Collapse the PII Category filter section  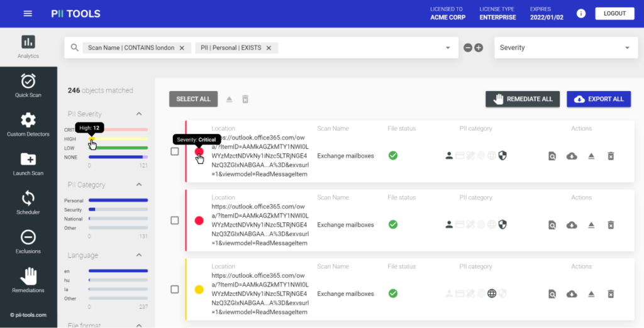[138, 185]
